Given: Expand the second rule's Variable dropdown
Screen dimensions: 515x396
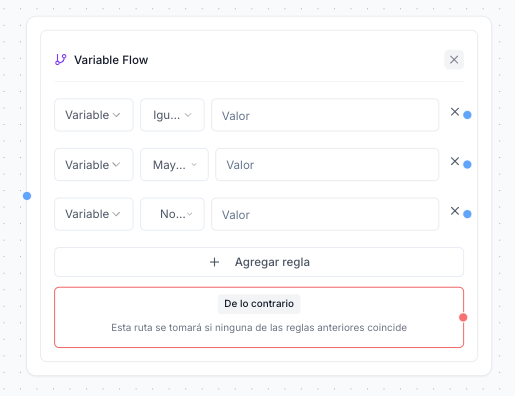Looking at the screenshot, I should [x=94, y=165].
